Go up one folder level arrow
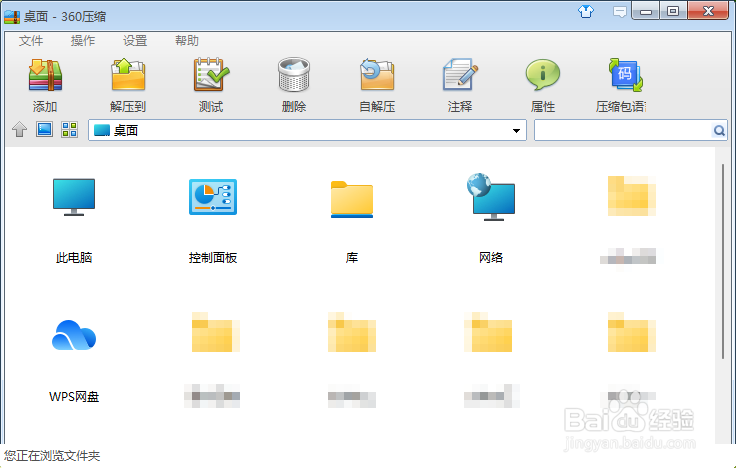 19,129
